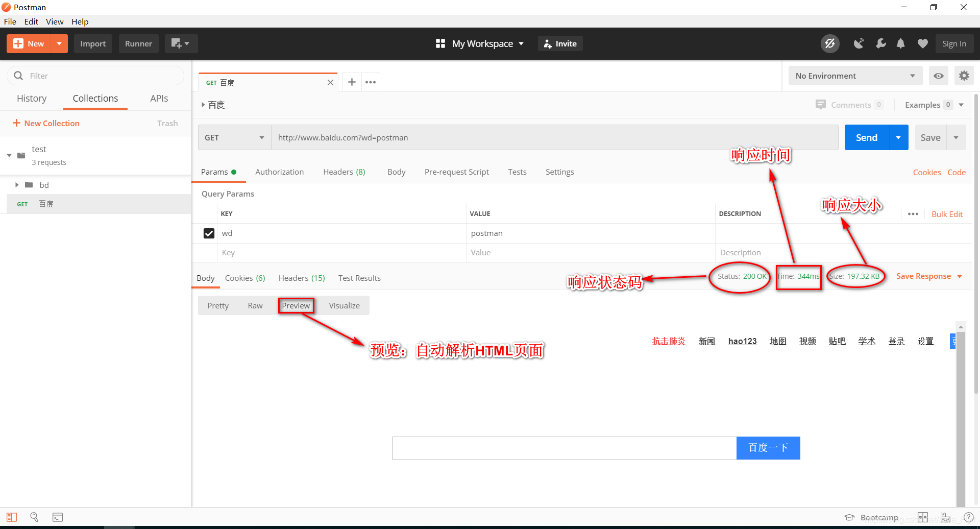This screenshot has width=980, height=529.
Task: Open Find and Replace icon in status bar
Action: point(34,517)
